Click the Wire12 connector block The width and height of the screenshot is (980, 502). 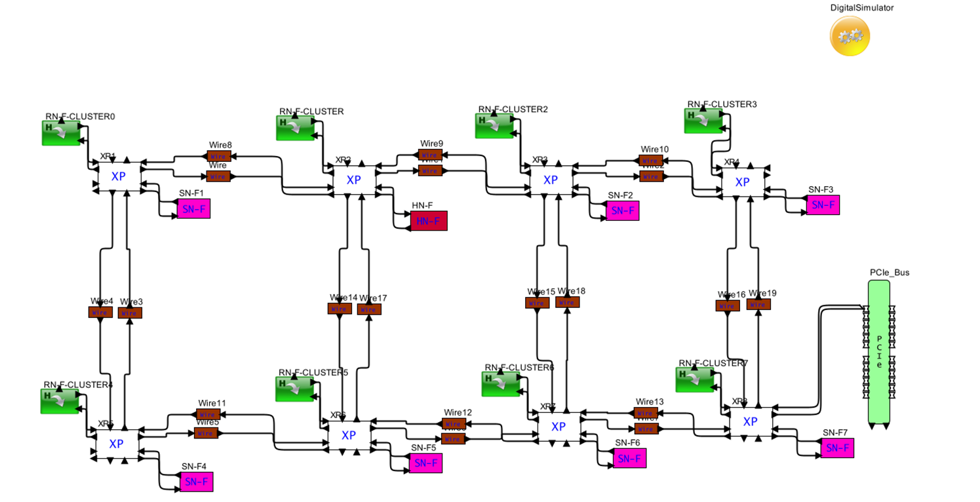pos(454,424)
